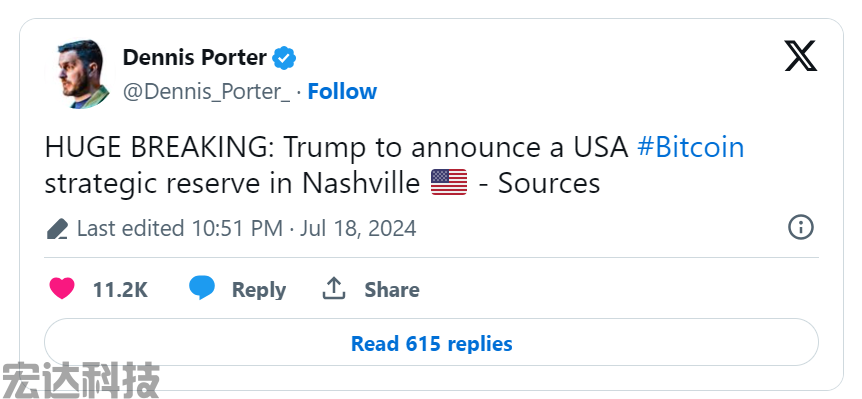Image resolution: width=862 pixels, height=399 pixels.
Task: Open Dennis Porter's profile picture
Action: click(x=80, y=74)
